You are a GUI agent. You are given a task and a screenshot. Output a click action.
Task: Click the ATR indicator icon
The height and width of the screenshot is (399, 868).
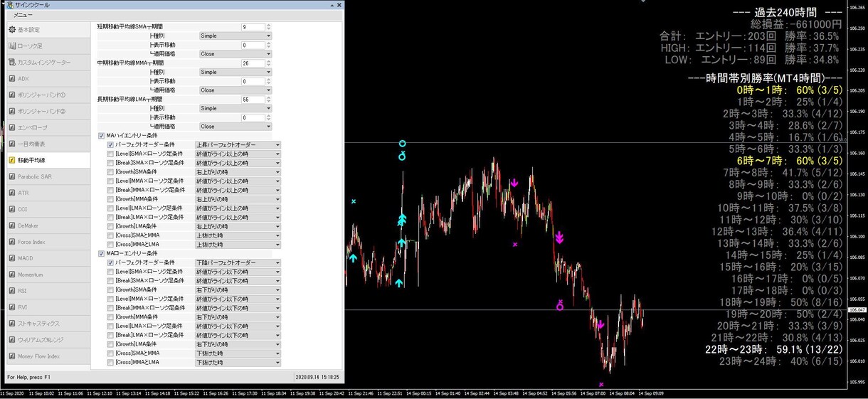point(12,193)
